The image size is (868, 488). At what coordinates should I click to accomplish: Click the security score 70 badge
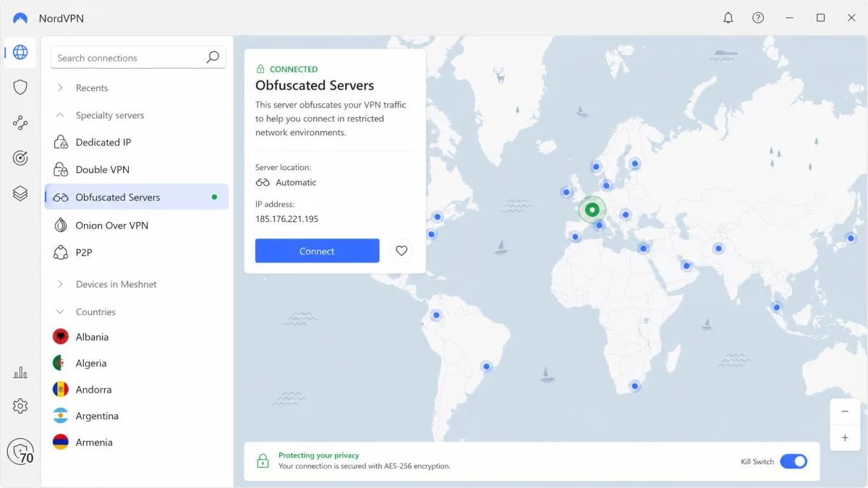pyautogui.click(x=21, y=452)
